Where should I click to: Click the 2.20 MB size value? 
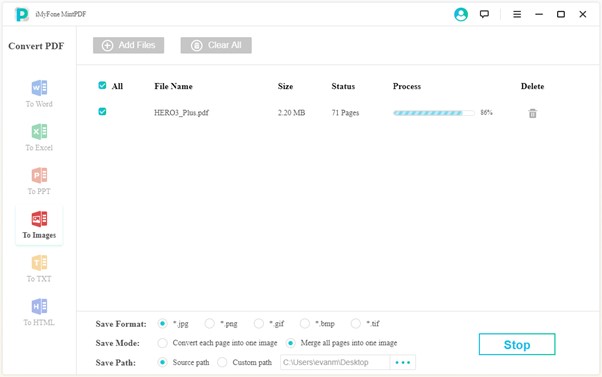pos(291,112)
